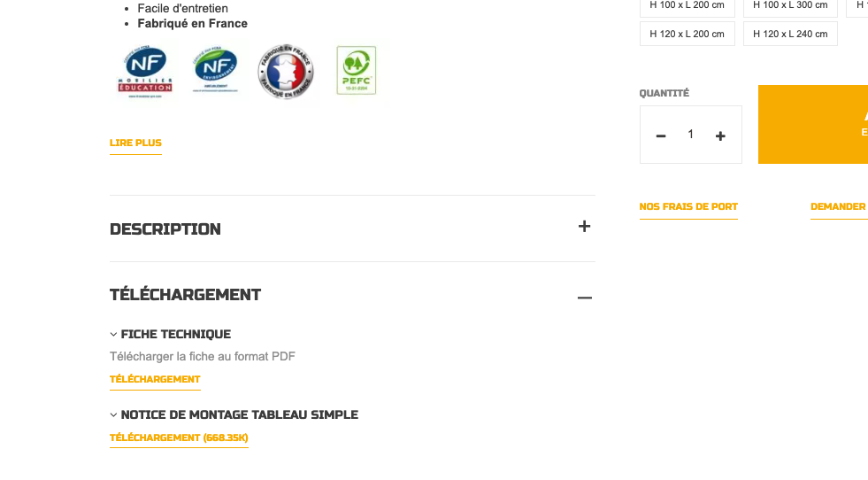The width and height of the screenshot is (868, 480).
Task: Click the NF Mobilier Éducation certification logo
Action: (x=147, y=71)
